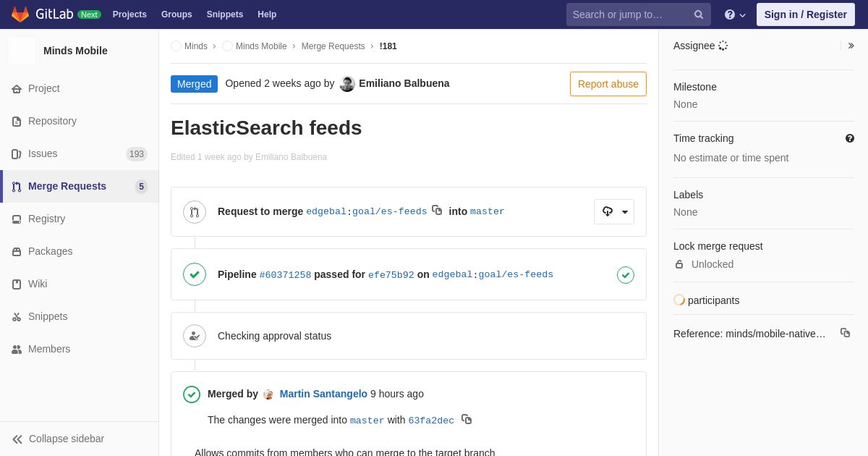Screen dimensions: 868x456
Task: Copy the merge request reference icon
Action: tap(845, 333)
